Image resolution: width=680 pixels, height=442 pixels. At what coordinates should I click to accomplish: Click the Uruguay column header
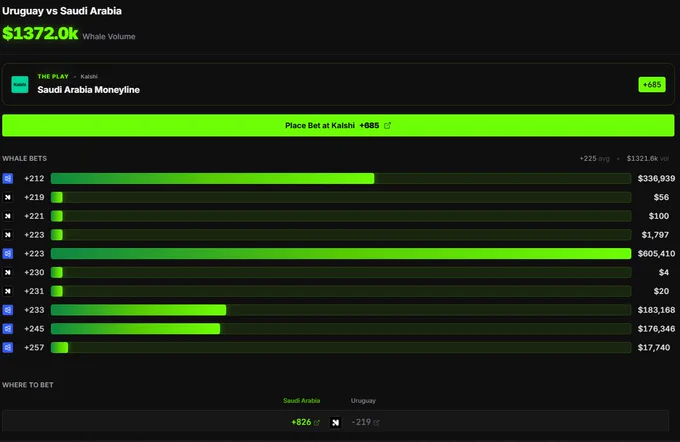point(363,401)
